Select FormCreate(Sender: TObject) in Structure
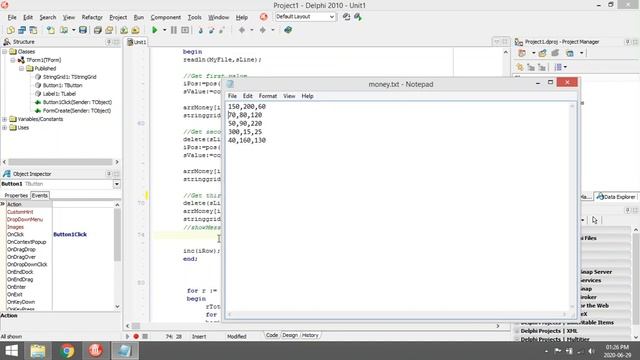Viewport: 640px width, 360px height. (x=77, y=111)
